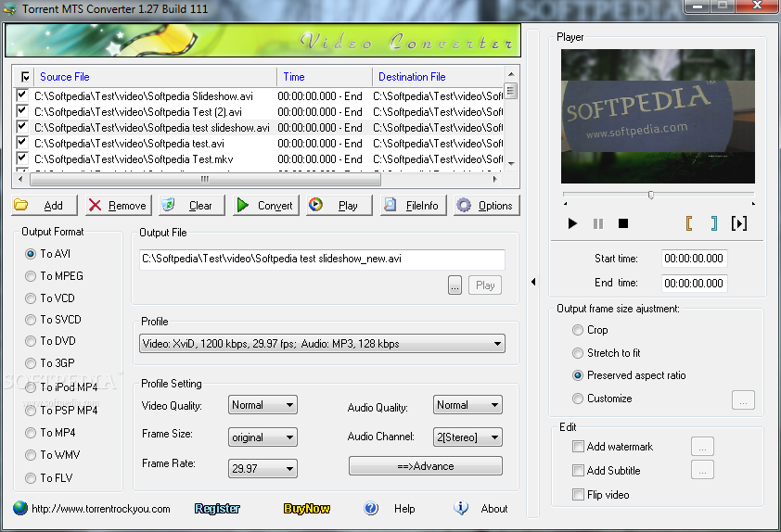The width and height of the screenshot is (781, 532).
Task: Uncheck Softpedia Slideshow.avi row checkbox
Action: tap(22, 95)
